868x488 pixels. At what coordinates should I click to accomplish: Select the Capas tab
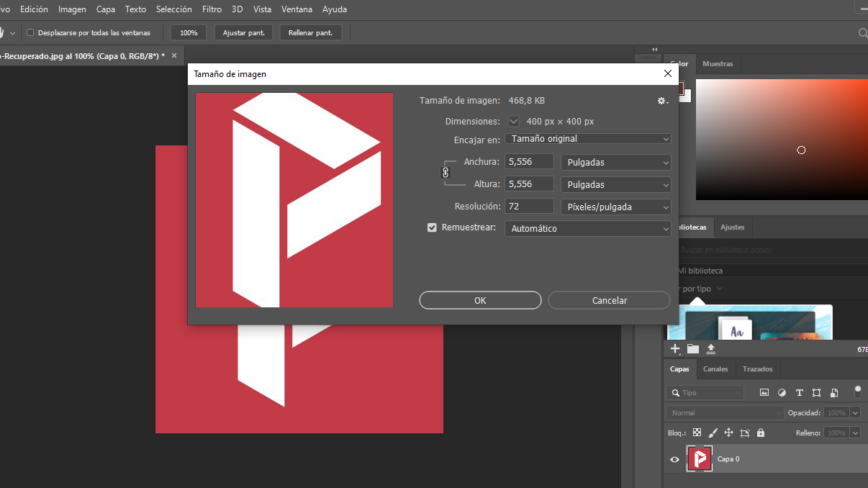(679, 369)
